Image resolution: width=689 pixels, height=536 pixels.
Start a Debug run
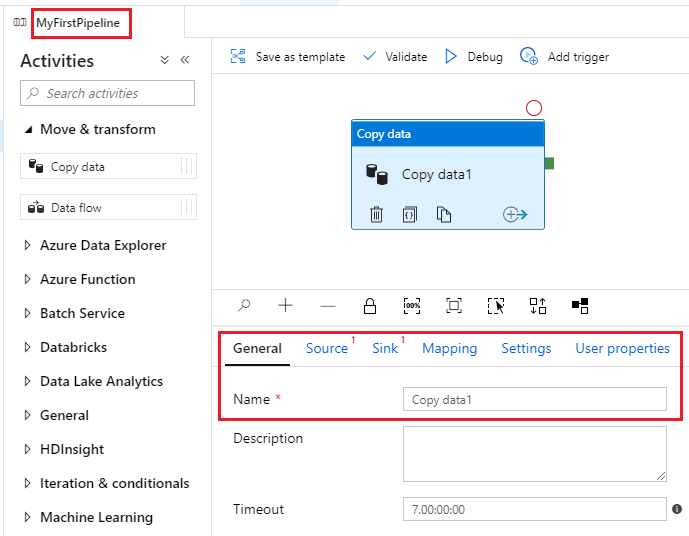pos(474,57)
